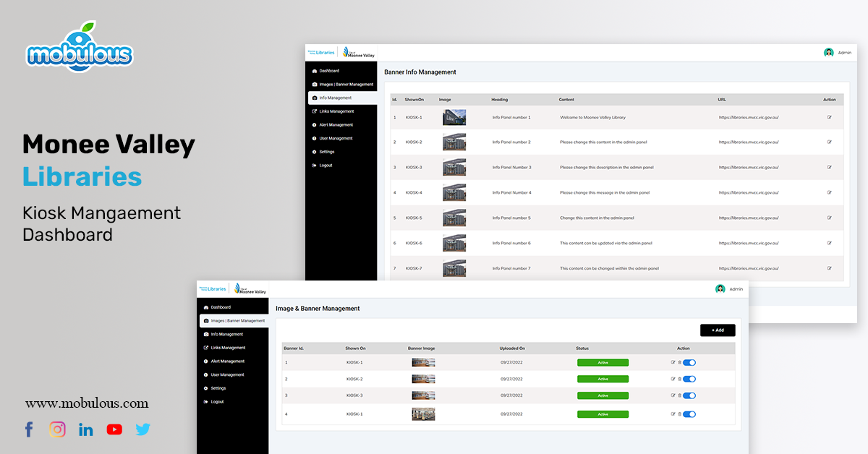868x454 pixels.
Task: Click the Active status badge for the KIOSK-2 banner
Action: click(x=603, y=379)
